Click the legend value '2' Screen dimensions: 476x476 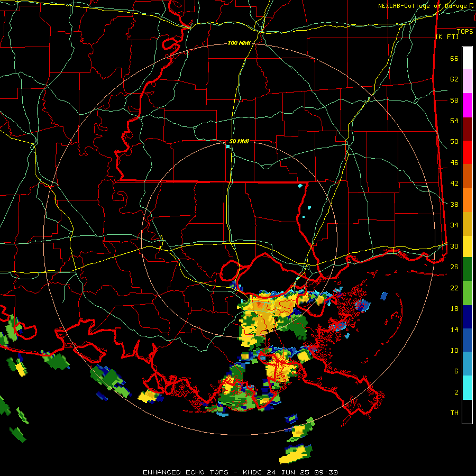456,392
